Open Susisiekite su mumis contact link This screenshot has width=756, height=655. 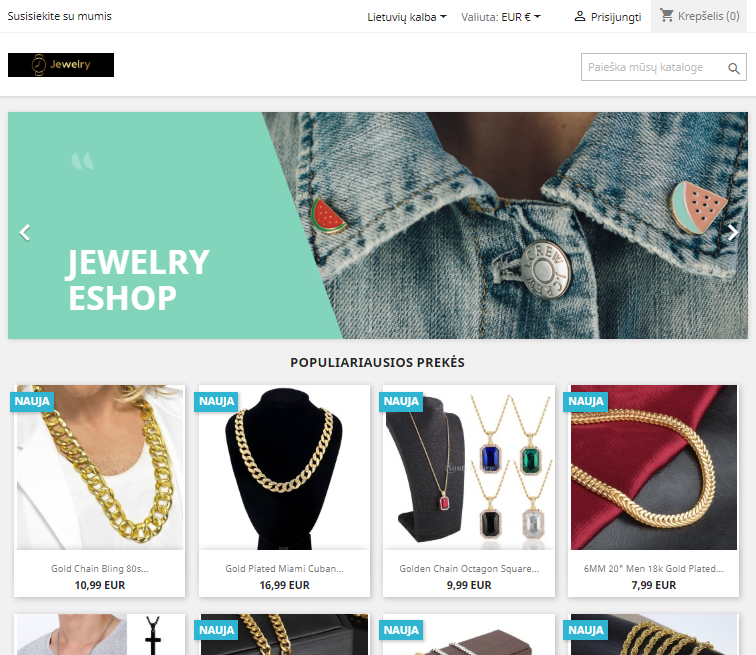59,16
